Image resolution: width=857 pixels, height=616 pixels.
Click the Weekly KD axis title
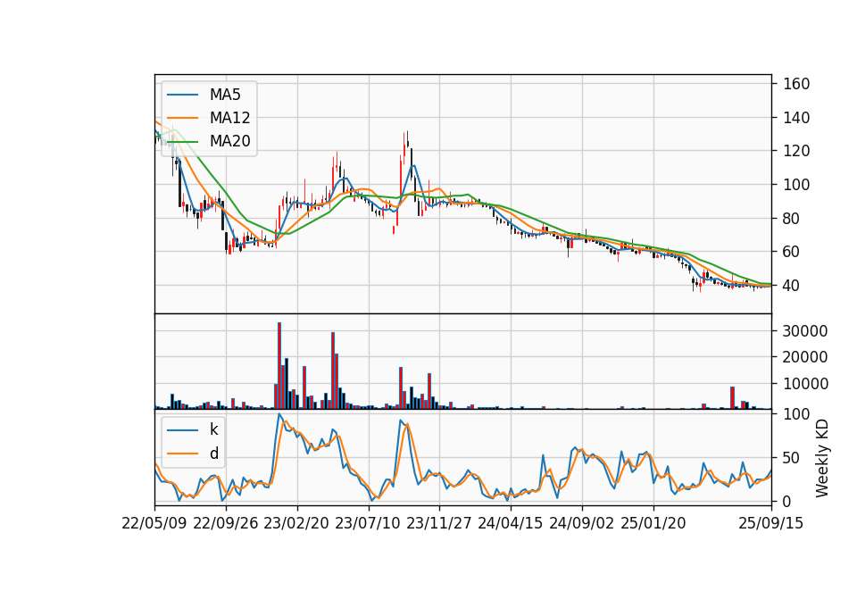[x=822, y=458]
